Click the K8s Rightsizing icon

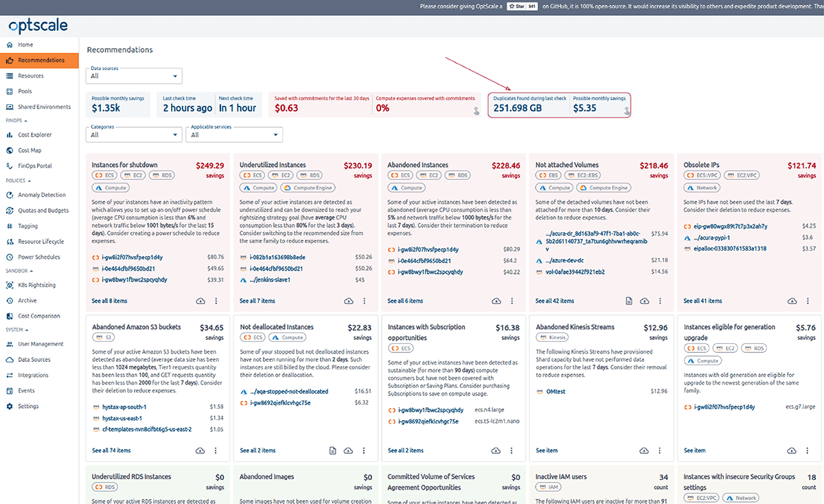click(x=10, y=284)
